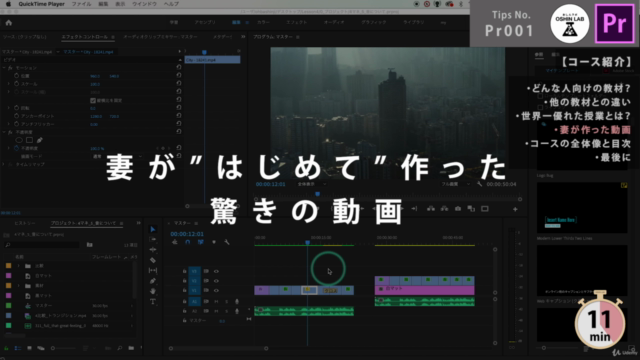
Task: Create ellipse mask under Opacity
Action: (19, 140)
